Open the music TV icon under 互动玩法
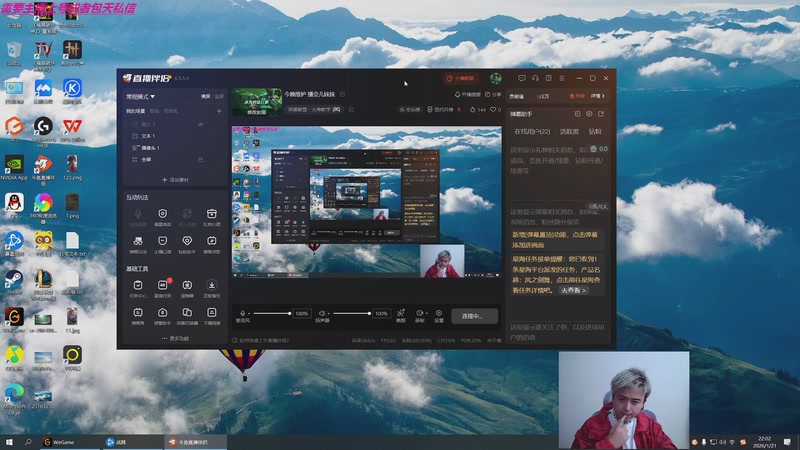Image resolution: width=800 pixels, height=450 pixels. (212, 241)
